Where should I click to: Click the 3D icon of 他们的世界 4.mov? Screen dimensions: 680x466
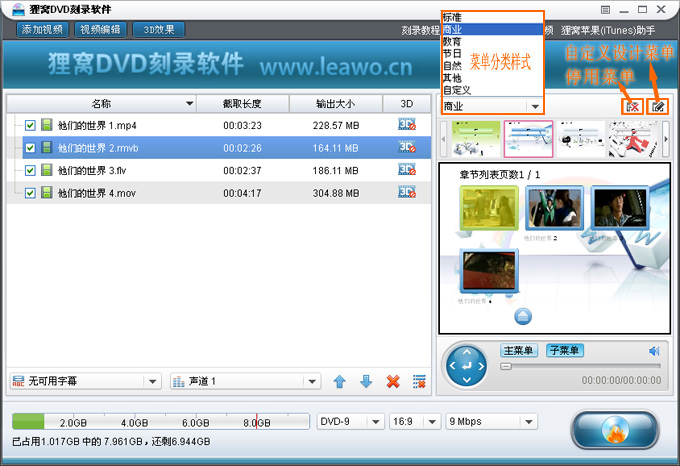click(407, 192)
